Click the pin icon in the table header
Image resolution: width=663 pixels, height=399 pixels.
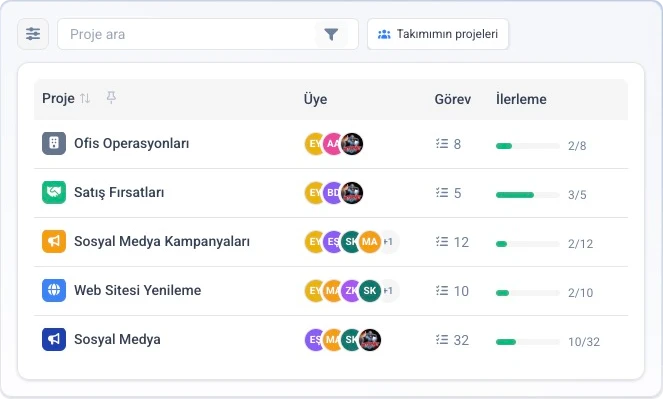coord(111,97)
